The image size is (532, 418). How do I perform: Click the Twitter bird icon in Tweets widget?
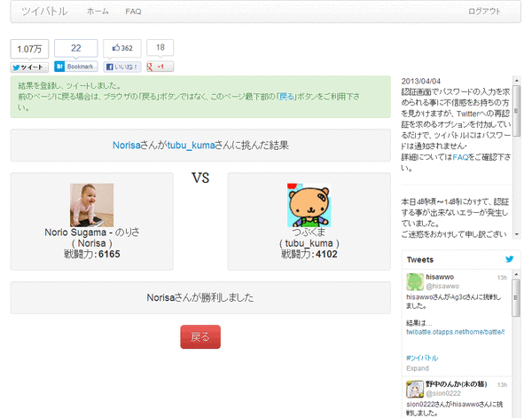pyautogui.click(x=509, y=259)
